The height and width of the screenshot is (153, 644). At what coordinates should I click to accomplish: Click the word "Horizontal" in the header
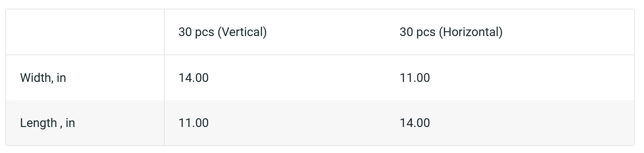point(471,32)
